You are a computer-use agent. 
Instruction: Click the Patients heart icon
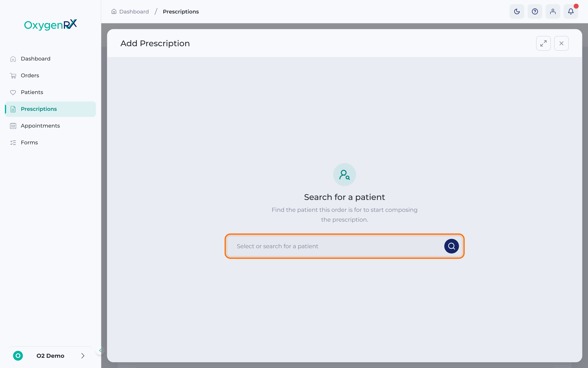coord(13,92)
